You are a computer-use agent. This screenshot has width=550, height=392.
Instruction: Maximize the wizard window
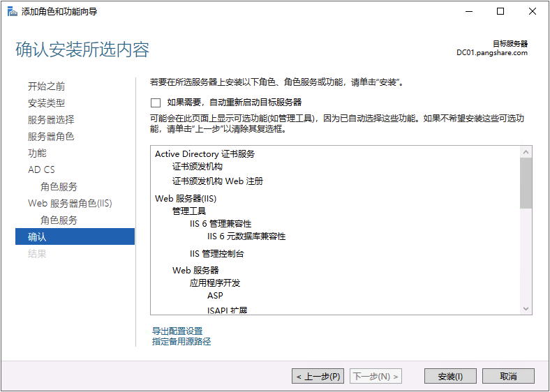[x=500, y=11]
